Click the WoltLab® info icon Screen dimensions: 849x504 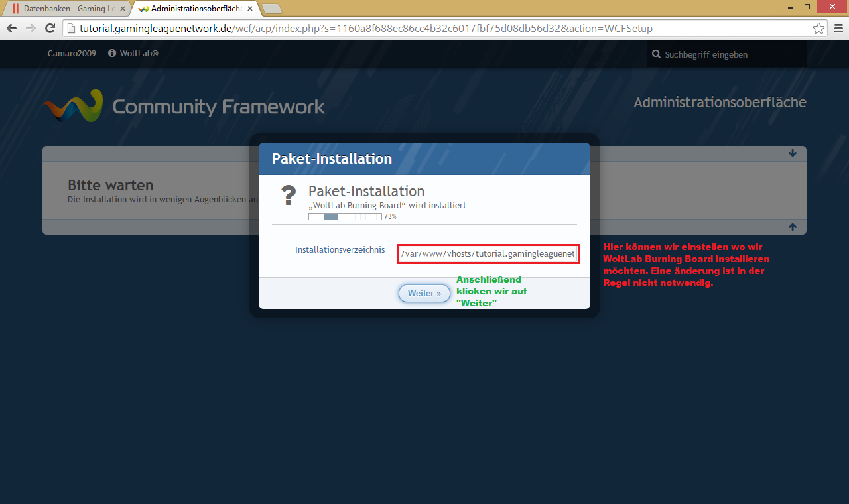pos(112,53)
